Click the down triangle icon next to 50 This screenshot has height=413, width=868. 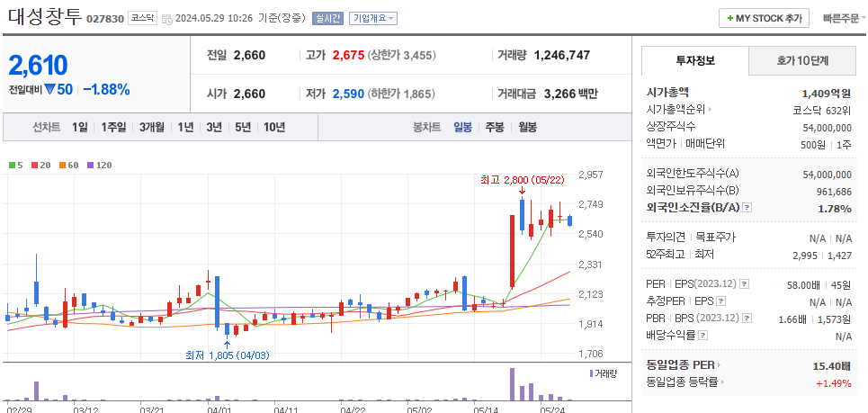tap(49, 89)
